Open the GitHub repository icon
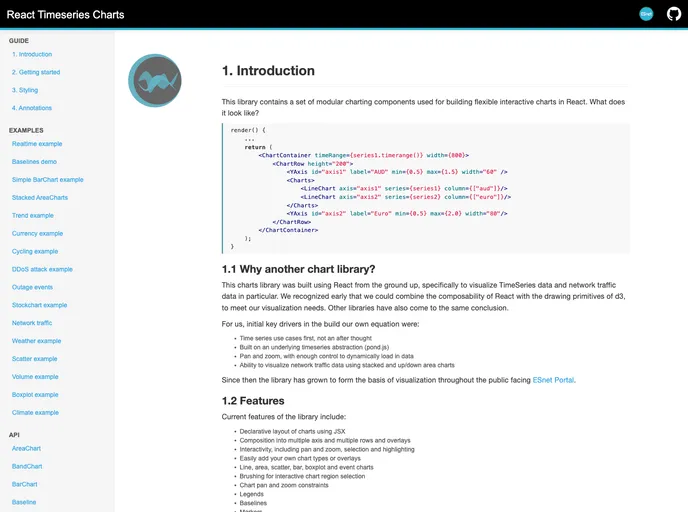Screen dimensions: 688x512 (x=674, y=14)
